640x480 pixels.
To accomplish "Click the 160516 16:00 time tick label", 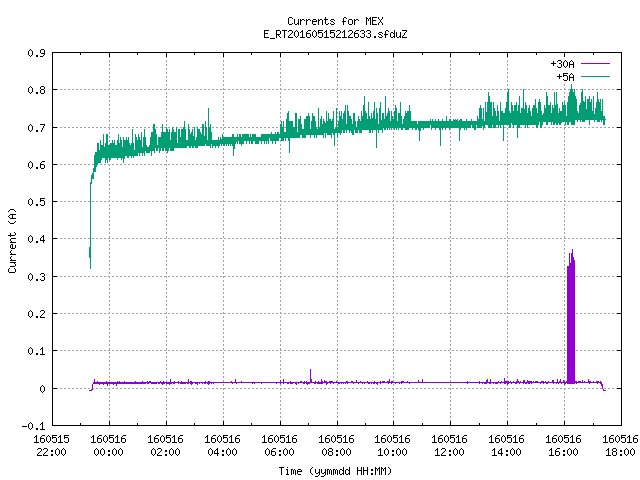I will pyautogui.click(x=563, y=445).
